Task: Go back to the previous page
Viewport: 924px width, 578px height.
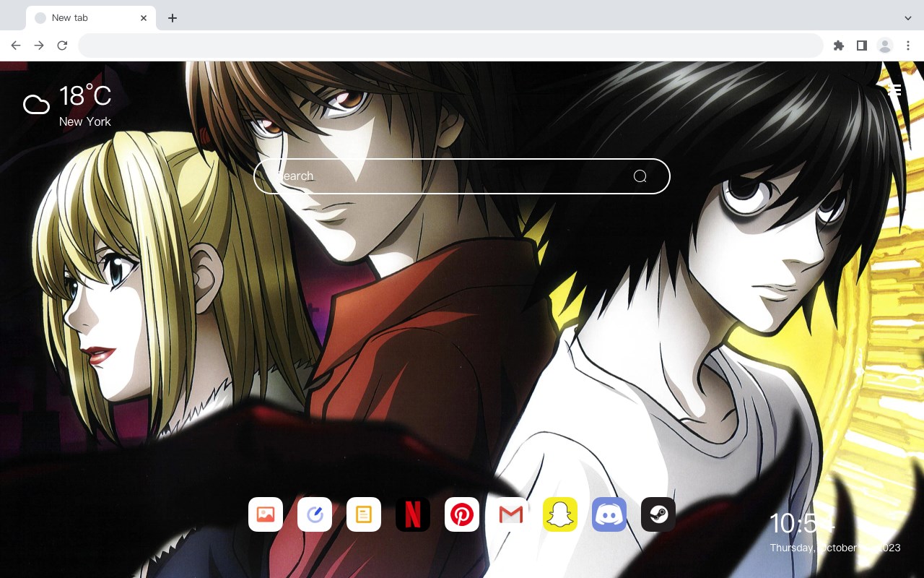Action: pos(16,46)
